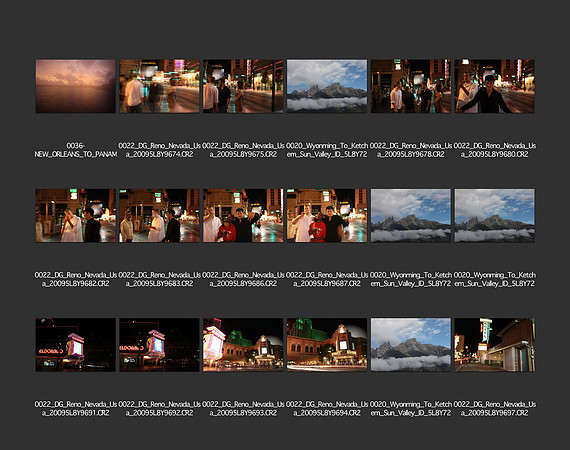Choose the casino building thumbnail 5L8Y9693
The width and height of the screenshot is (570, 450).
(243, 345)
